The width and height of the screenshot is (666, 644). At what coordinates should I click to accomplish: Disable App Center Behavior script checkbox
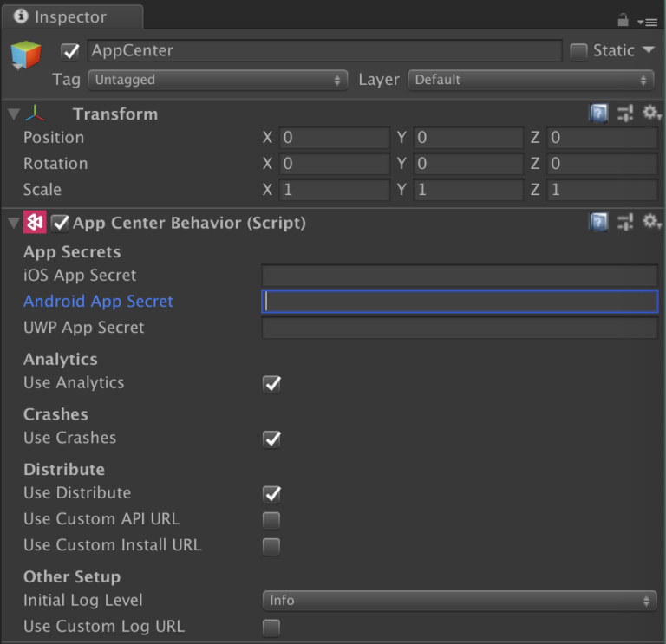[x=60, y=223]
